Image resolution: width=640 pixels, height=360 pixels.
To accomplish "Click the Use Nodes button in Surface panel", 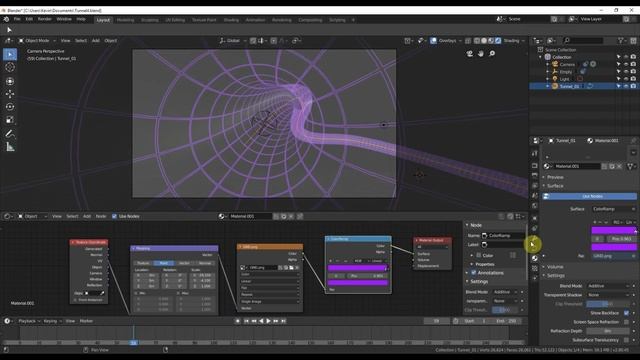I will pos(589,196).
